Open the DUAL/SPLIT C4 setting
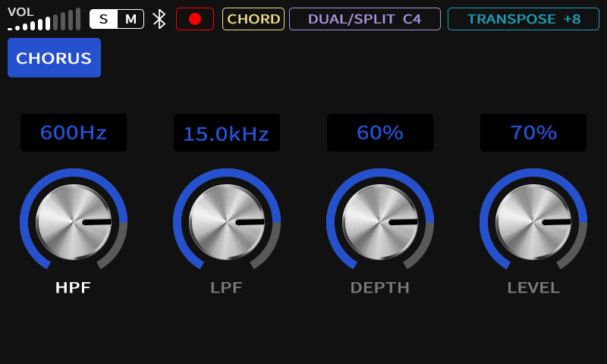The height and width of the screenshot is (364, 607). tap(364, 19)
